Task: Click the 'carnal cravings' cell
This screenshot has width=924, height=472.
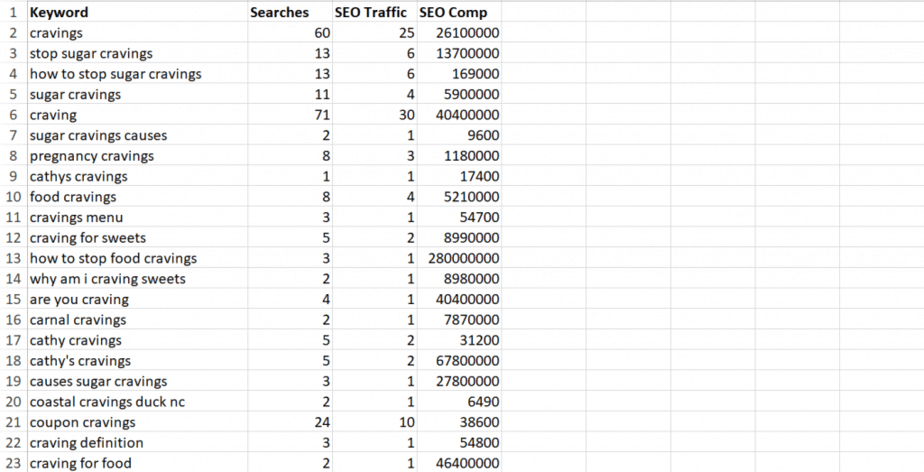Action: (x=78, y=320)
